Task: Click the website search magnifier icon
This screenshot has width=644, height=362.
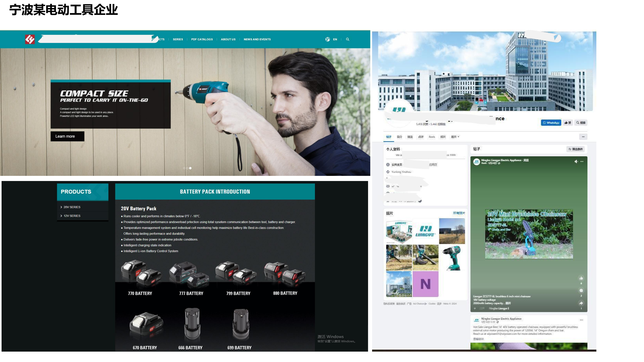Action: (x=347, y=39)
